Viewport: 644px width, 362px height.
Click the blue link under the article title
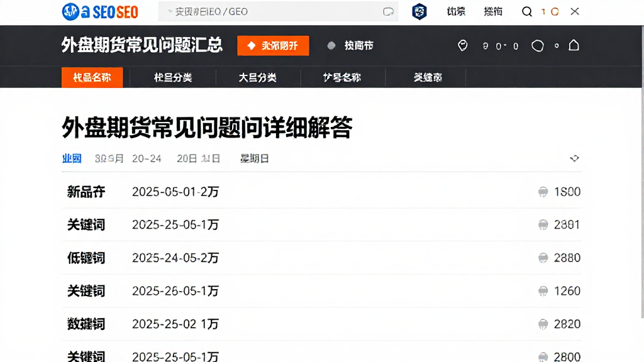(72, 158)
